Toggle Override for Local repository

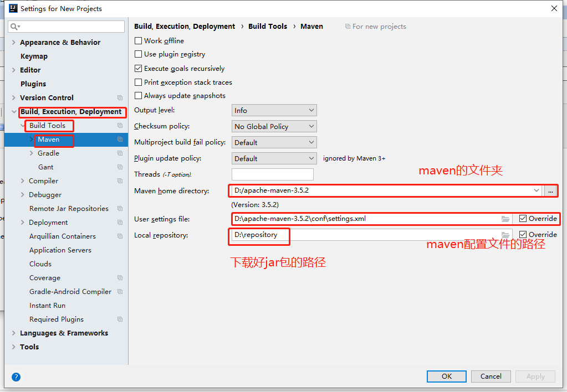click(523, 234)
